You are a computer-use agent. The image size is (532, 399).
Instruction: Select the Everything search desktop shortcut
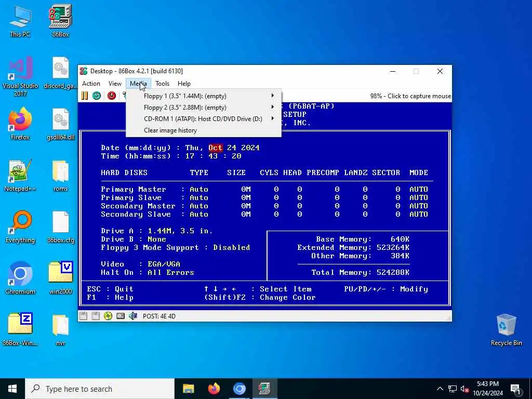click(20, 227)
